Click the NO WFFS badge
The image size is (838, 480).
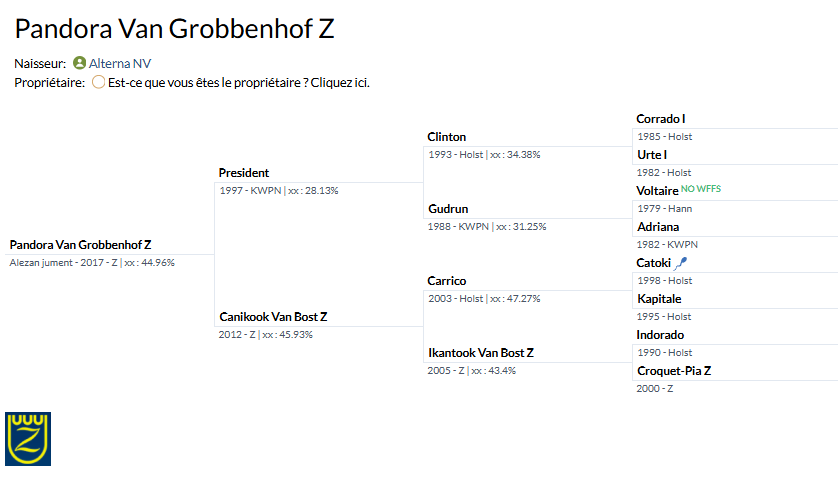pyautogui.click(x=701, y=189)
